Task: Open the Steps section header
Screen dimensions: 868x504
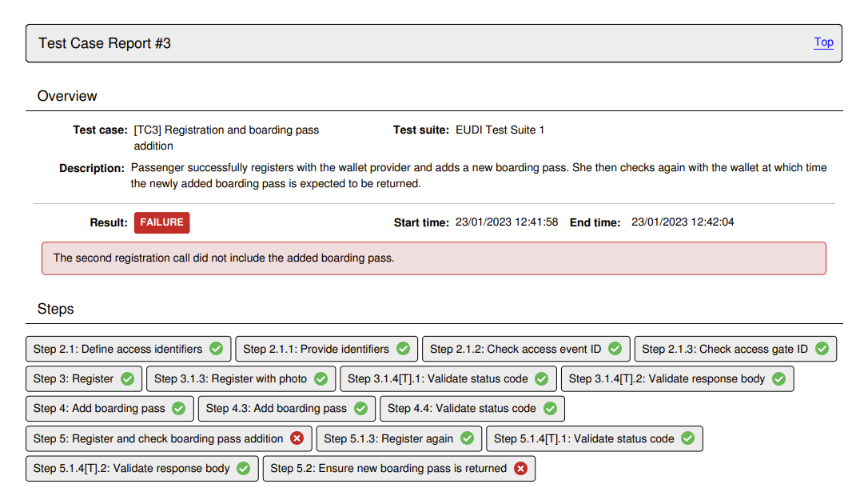Action: coord(55,309)
